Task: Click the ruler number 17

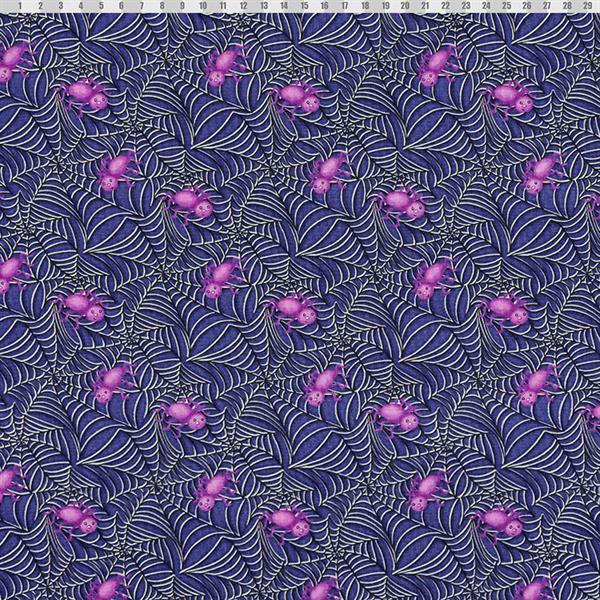Action: point(345,6)
